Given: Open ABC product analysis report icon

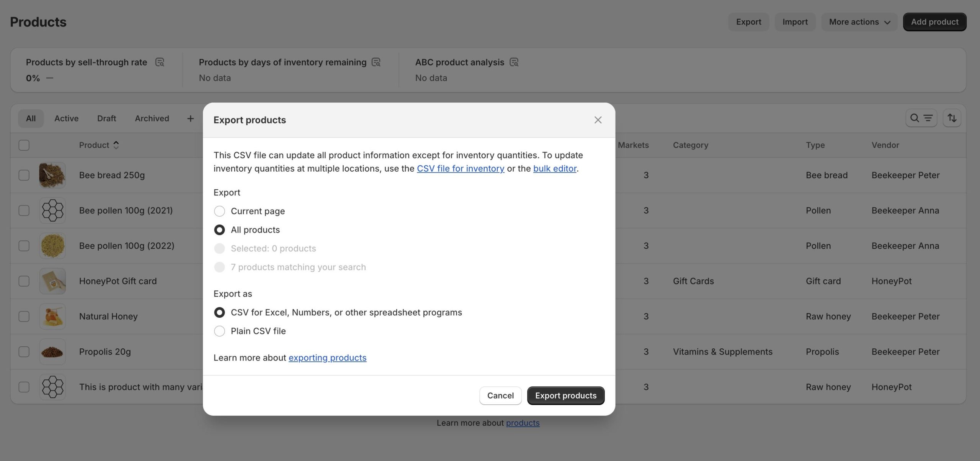Looking at the screenshot, I should point(514,62).
